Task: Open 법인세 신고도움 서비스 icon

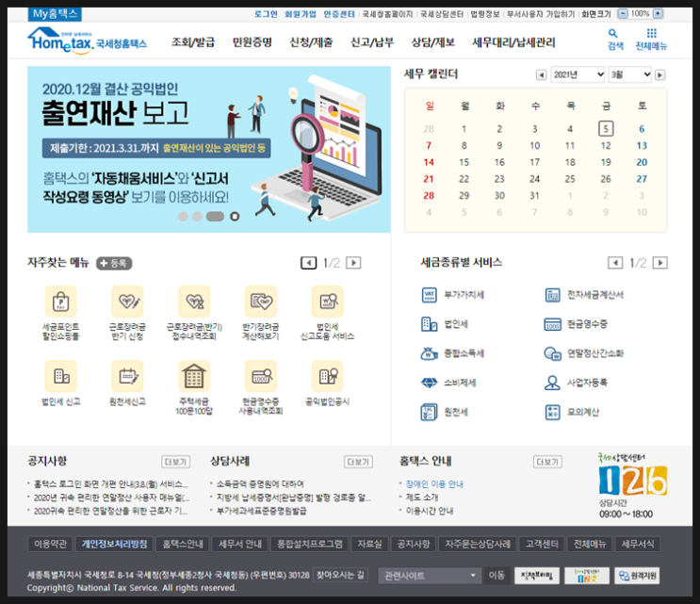Action: (327, 302)
